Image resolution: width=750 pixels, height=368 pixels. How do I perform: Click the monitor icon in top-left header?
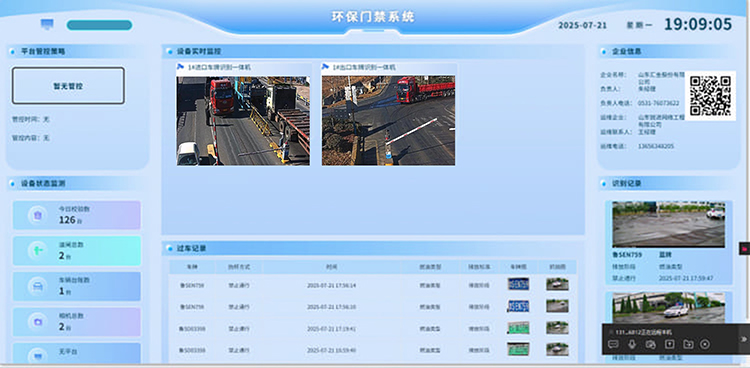(47, 24)
